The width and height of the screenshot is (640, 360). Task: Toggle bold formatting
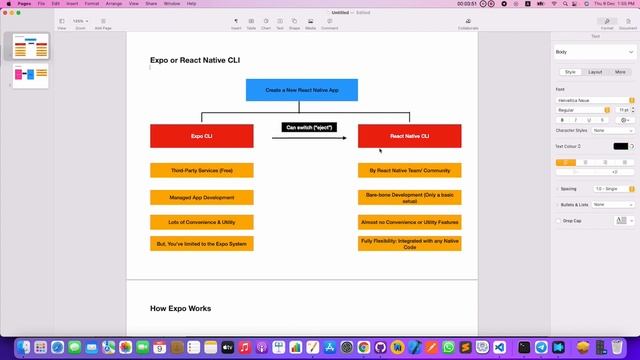click(x=562, y=120)
